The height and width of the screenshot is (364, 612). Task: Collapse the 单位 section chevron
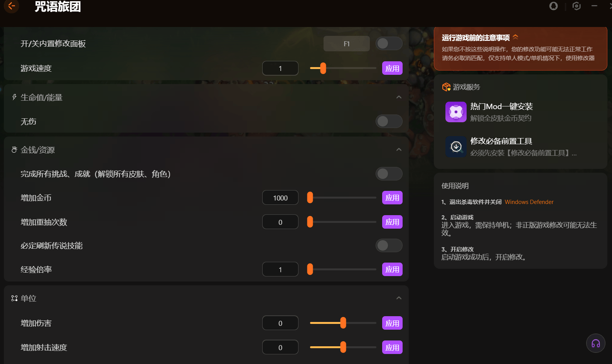pos(399,298)
